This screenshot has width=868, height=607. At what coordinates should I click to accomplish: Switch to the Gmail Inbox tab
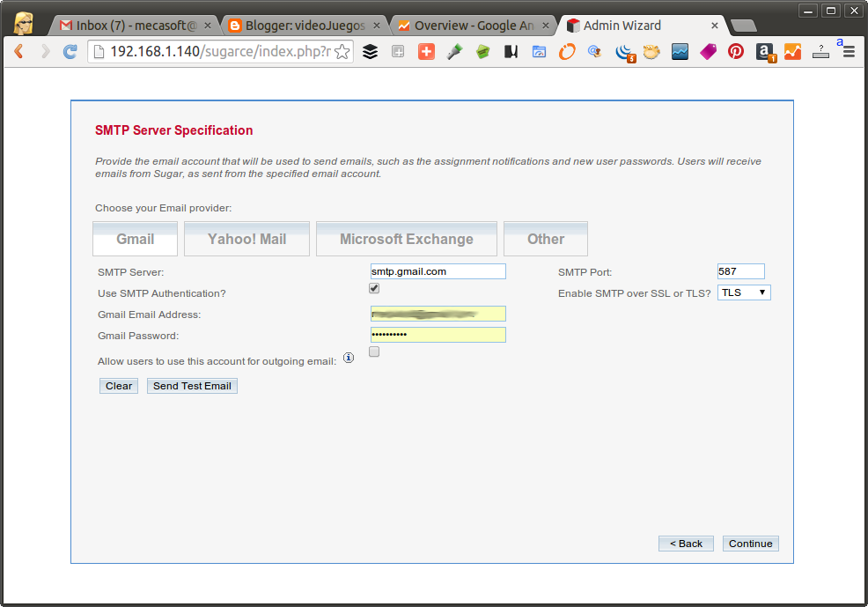tap(123, 25)
